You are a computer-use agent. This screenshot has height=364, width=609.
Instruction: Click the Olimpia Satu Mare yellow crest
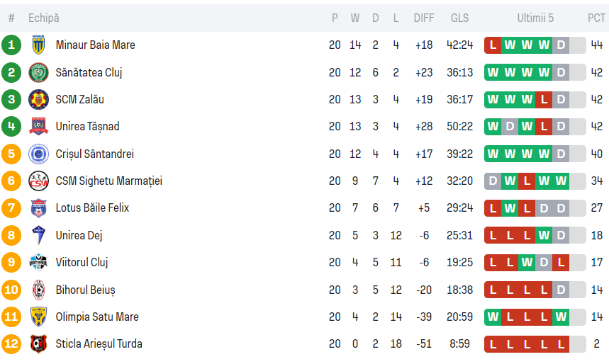point(38,317)
